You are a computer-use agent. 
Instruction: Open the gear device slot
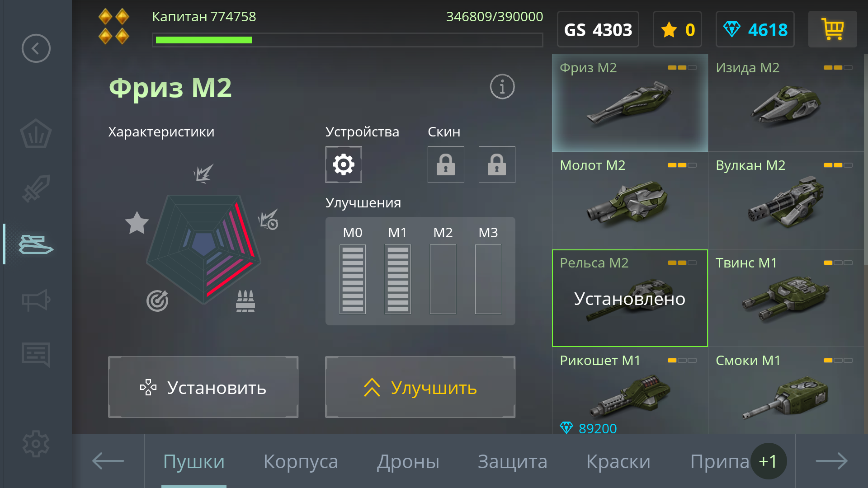coord(344,164)
